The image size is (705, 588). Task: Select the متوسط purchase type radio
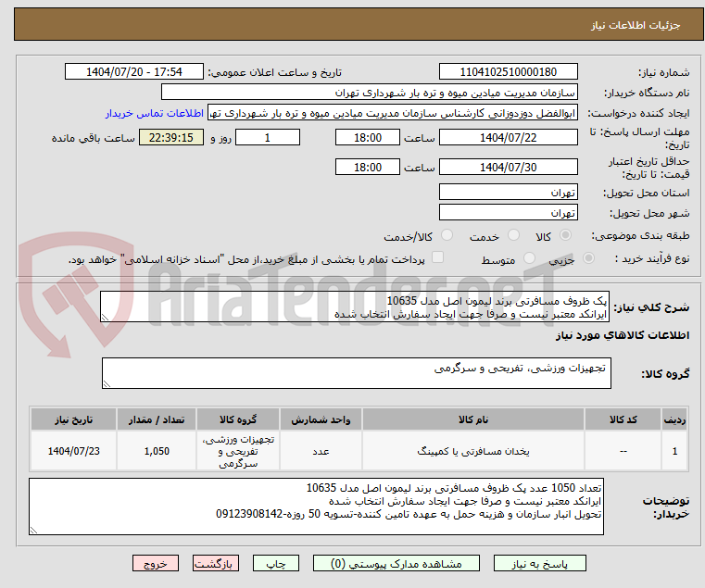click(x=529, y=258)
